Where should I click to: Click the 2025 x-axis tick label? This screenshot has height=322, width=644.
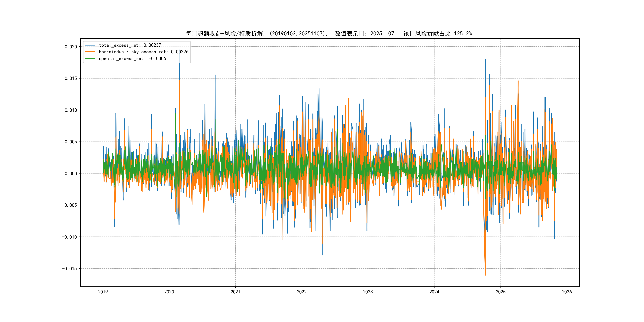500,292
